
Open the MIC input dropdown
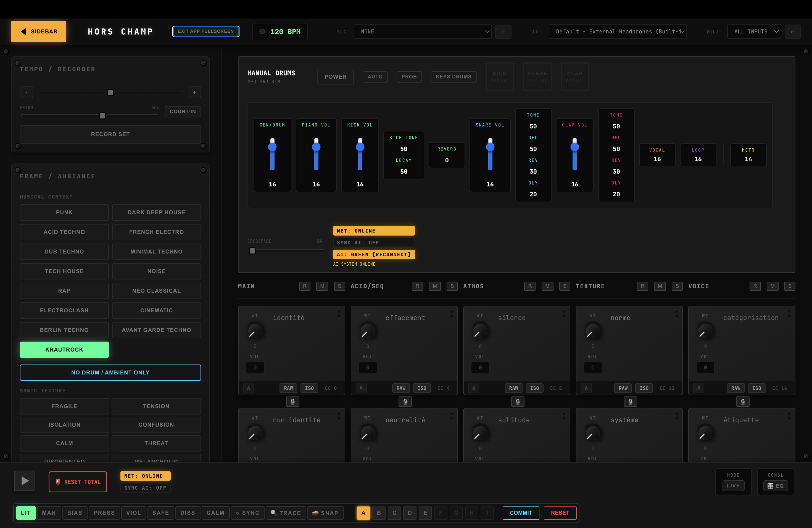[422, 31]
